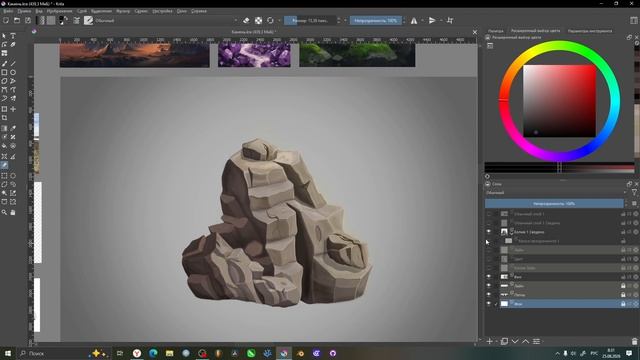The height and width of the screenshot is (360, 640).
Task: Select the Zoom magnifier tool
Action: click(x=4, y=212)
